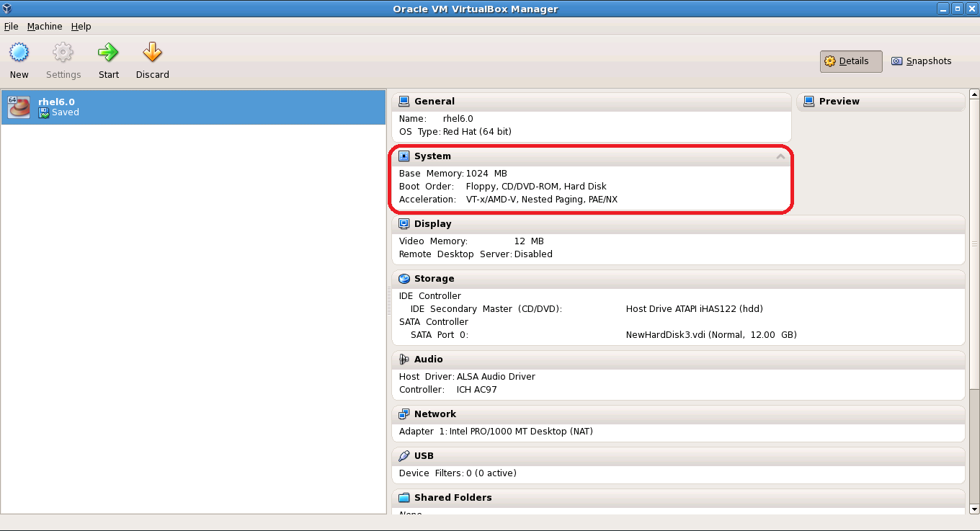Discard the saved machine state
The height and width of the screenshot is (531, 980).
click(x=152, y=61)
